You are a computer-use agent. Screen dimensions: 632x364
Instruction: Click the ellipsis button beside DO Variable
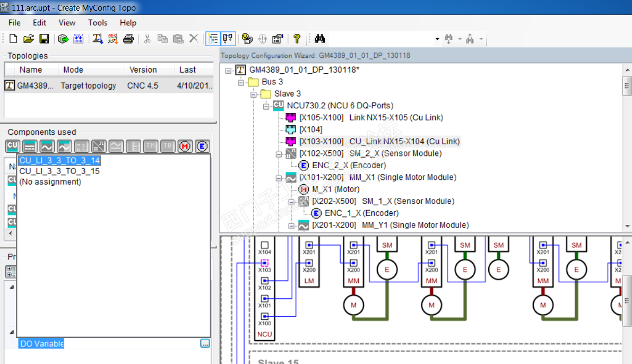tap(205, 344)
